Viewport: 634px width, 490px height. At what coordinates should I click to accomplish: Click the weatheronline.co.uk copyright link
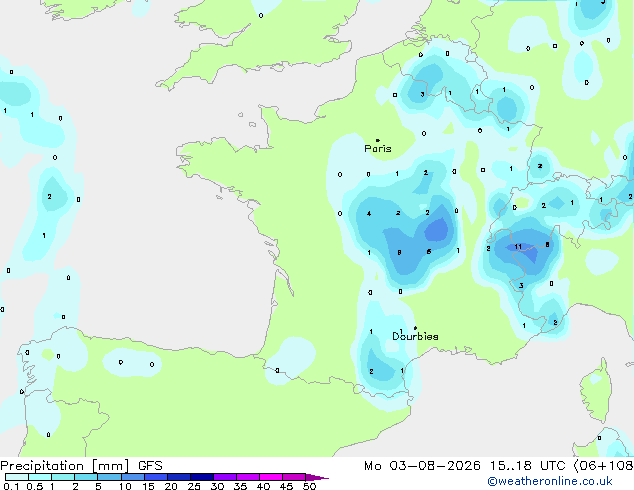[550, 481]
